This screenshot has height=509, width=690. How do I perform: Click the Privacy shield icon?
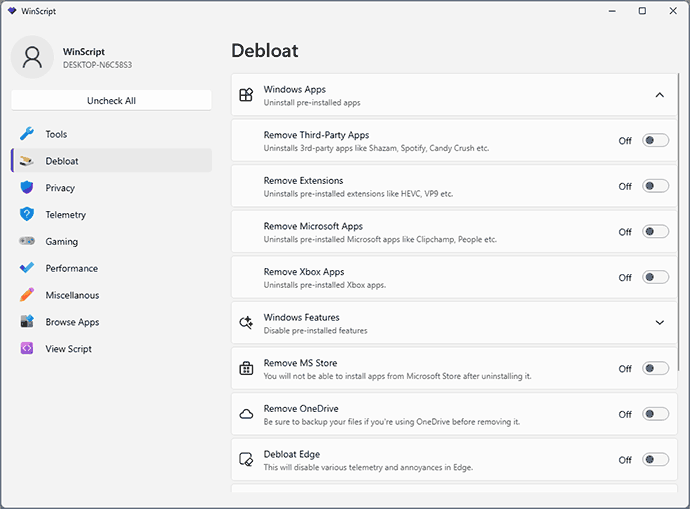click(27, 187)
